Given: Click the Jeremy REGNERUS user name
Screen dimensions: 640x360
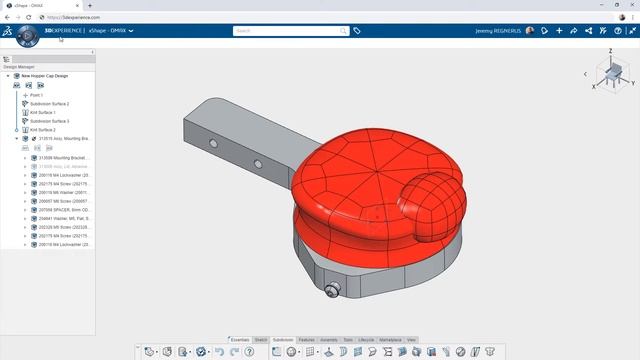Looking at the screenshot, I should tap(498, 31).
